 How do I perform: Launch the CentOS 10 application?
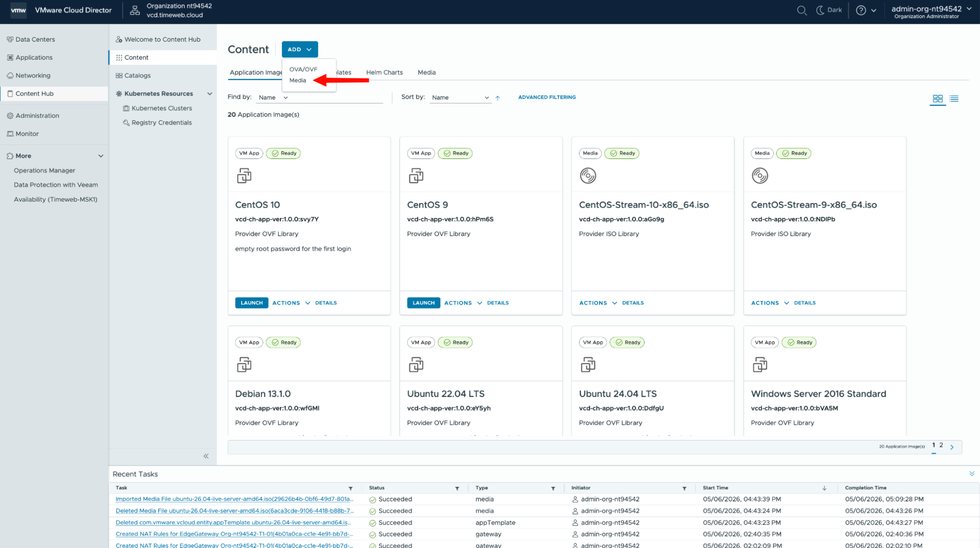click(251, 303)
